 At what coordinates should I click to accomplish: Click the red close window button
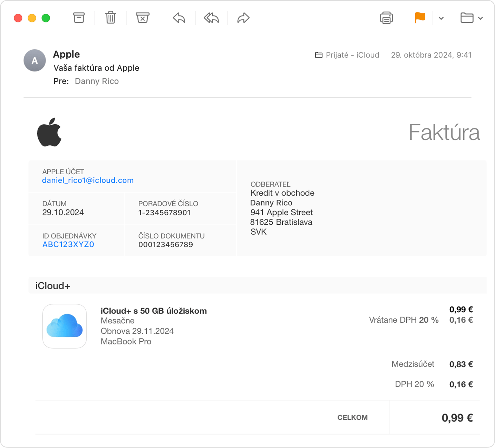tap(18, 18)
